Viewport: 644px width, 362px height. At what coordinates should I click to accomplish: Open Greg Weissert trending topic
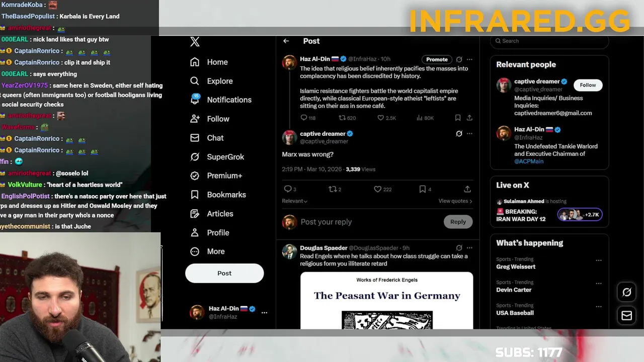[516, 267]
